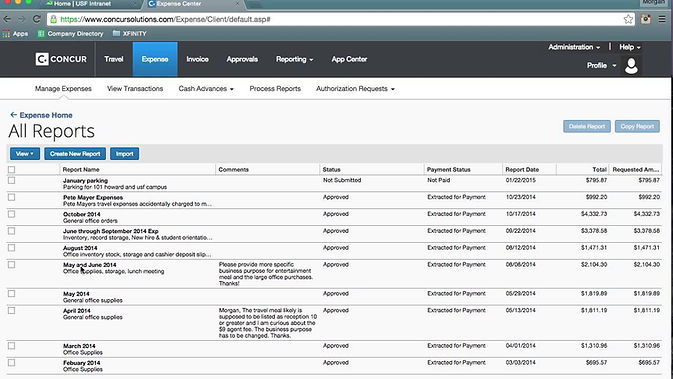Open the January parking report
673x379 pixels.
85,181
